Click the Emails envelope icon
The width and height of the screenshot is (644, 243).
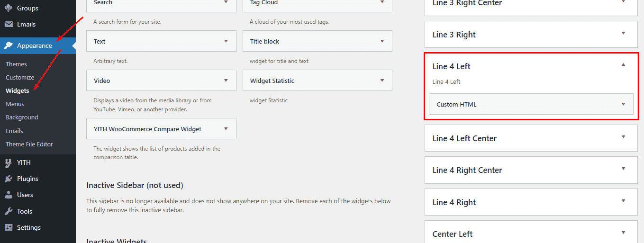tap(9, 24)
